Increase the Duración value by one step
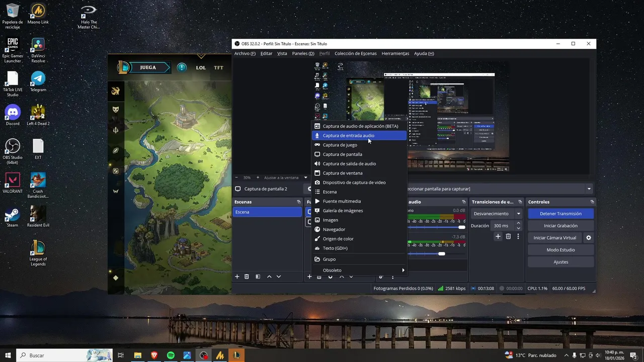Screen dimensions: 644x362 (x=519, y=223)
